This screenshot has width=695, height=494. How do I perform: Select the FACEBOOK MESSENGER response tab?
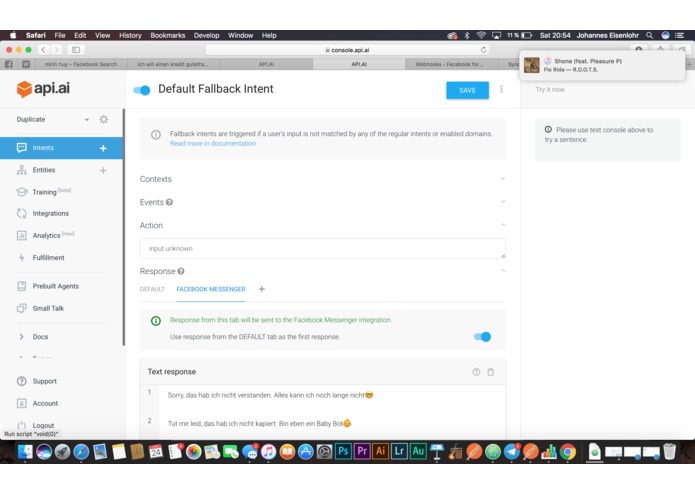click(x=211, y=289)
